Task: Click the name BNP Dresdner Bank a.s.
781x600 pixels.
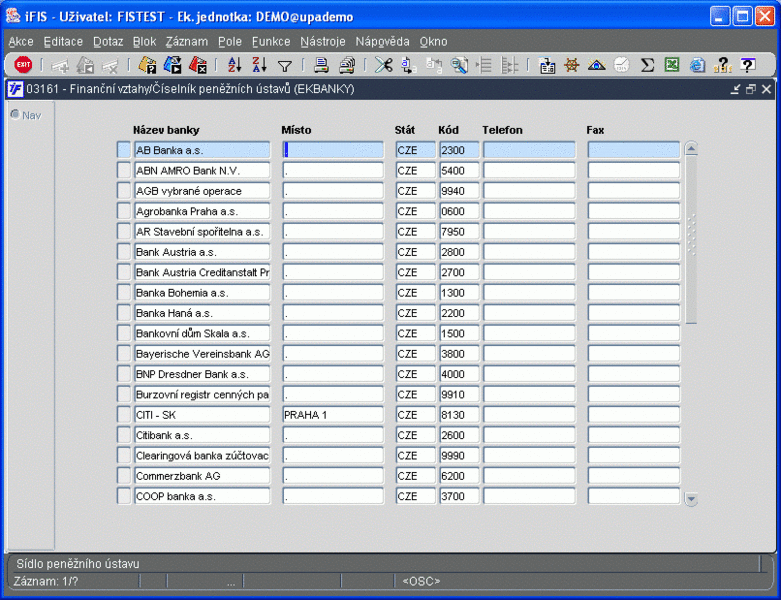Action: click(x=202, y=374)
